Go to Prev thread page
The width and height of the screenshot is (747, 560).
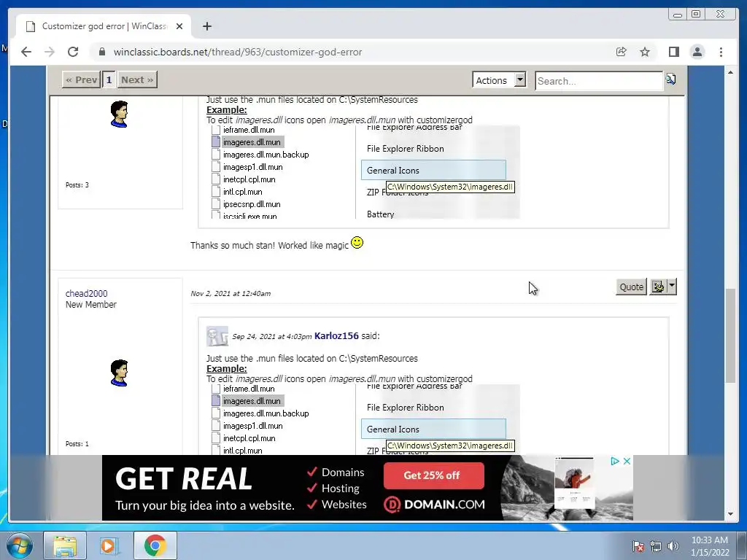pos(82,80)
